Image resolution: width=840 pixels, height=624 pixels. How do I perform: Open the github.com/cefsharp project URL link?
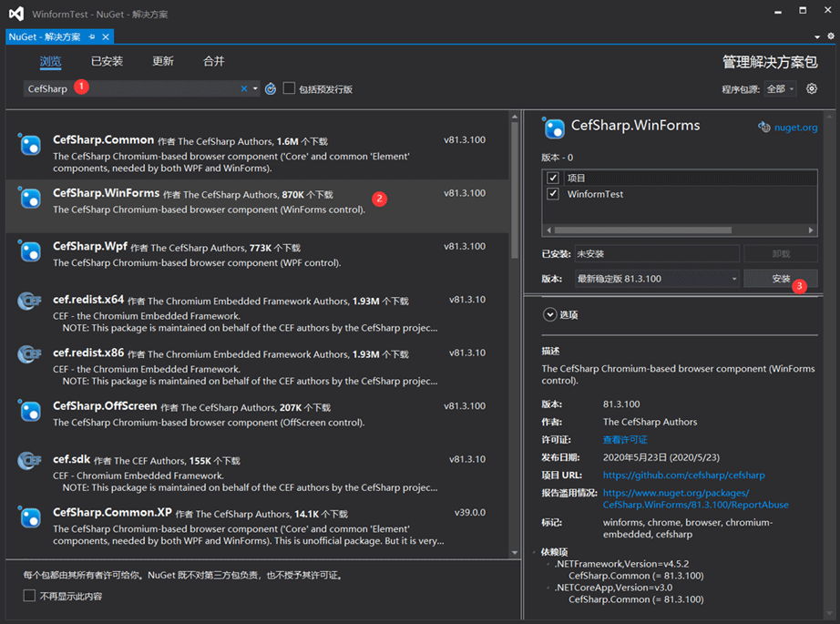click(x=683, y=476)
